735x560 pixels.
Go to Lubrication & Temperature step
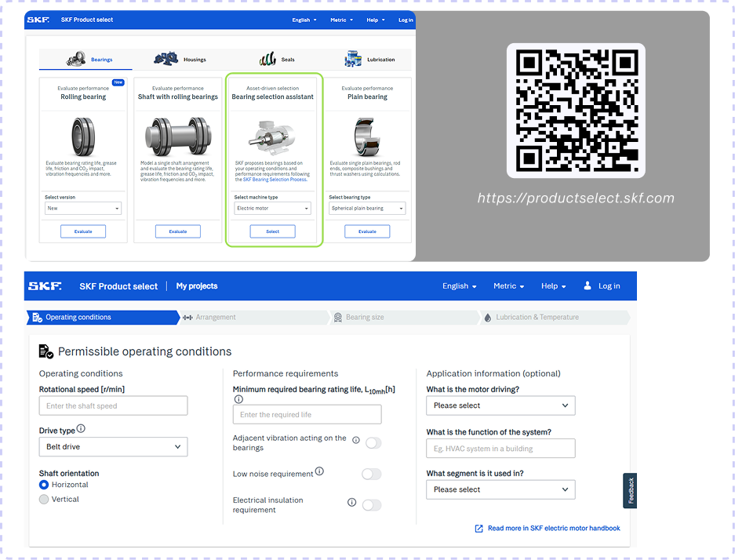tap(555, 318)
